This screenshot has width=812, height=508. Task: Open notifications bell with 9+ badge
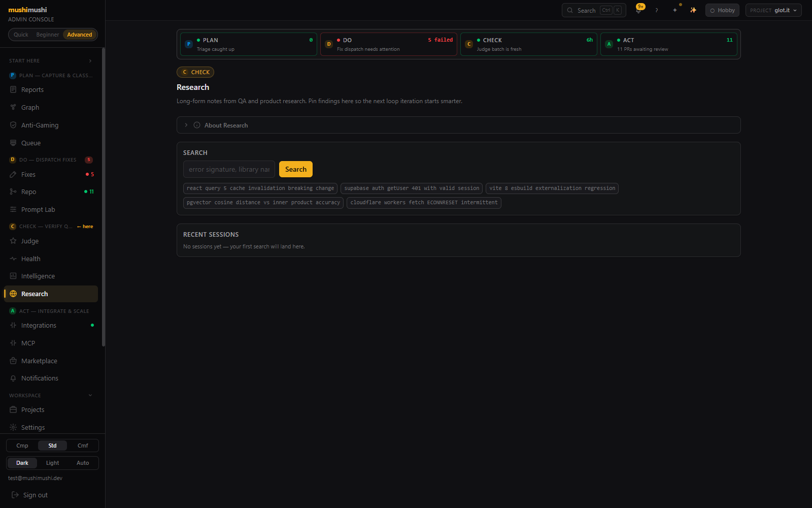(638, 10)
